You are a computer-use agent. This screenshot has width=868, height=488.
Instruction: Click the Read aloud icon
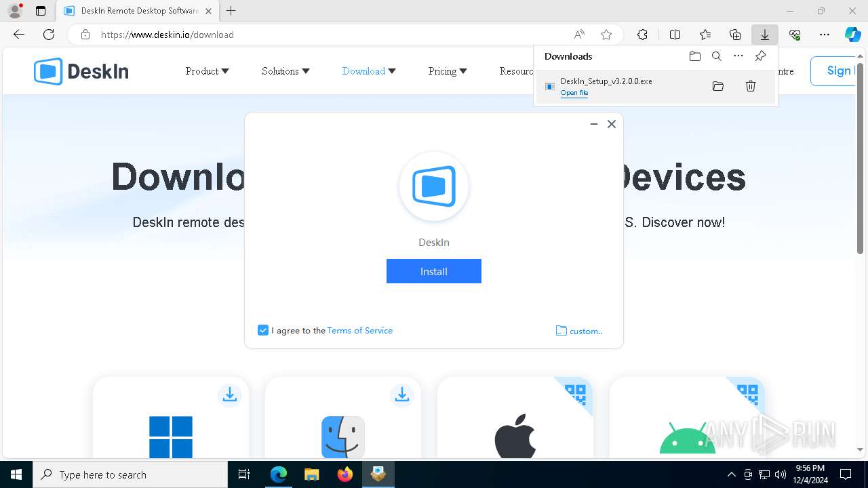pyautogui.click(x=579, y=35)
